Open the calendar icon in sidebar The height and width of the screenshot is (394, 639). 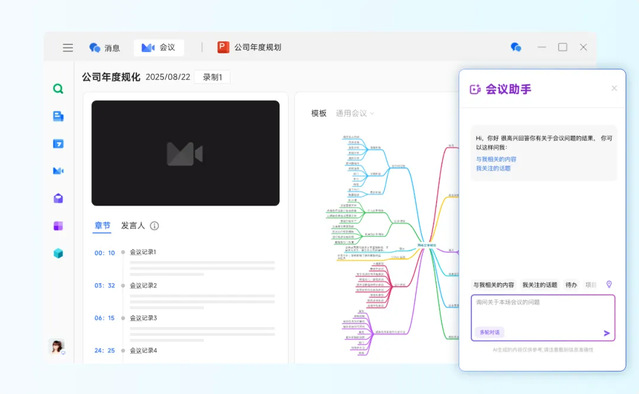coord(58,144)
